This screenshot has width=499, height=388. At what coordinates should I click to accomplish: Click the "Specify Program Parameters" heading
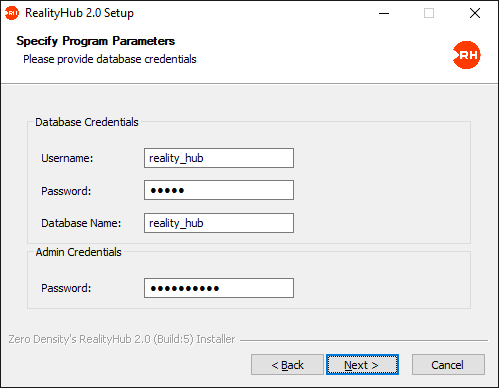(x=96, y=41)
